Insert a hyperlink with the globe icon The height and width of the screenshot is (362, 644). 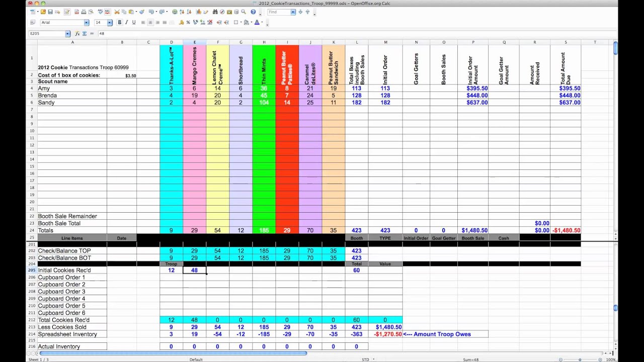(x=175, y=12)
